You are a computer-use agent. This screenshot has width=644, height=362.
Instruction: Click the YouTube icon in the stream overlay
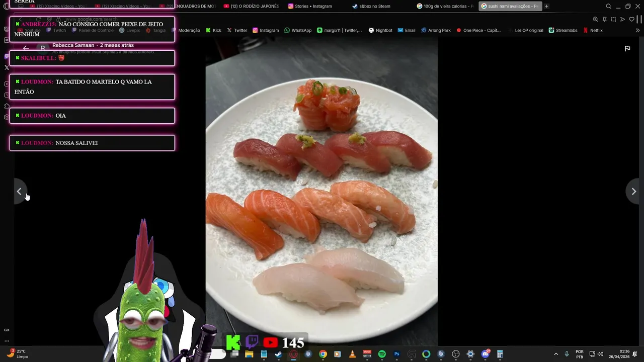click(270, 342)
